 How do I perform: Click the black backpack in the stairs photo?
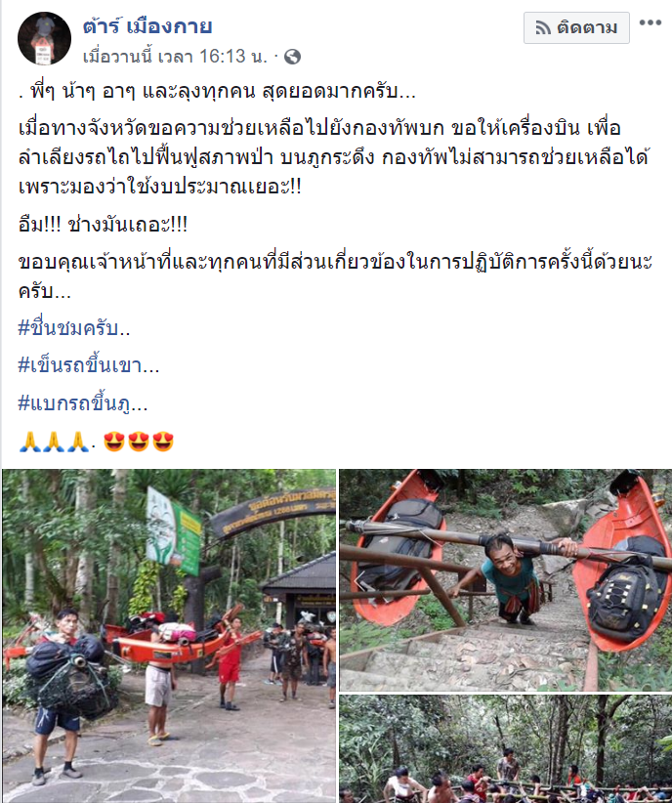tap(625, 597)
